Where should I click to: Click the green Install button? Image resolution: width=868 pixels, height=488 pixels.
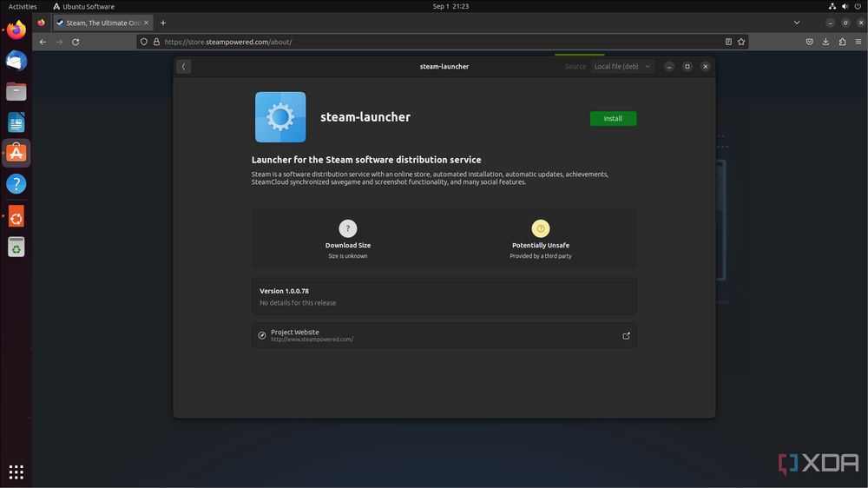(x=613, y=118)
